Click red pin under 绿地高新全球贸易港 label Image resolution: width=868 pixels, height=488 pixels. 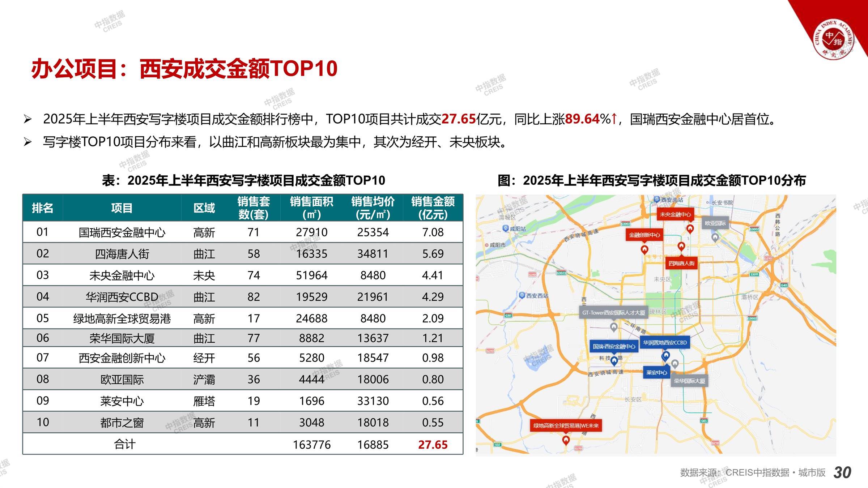[x=566, y=440]
